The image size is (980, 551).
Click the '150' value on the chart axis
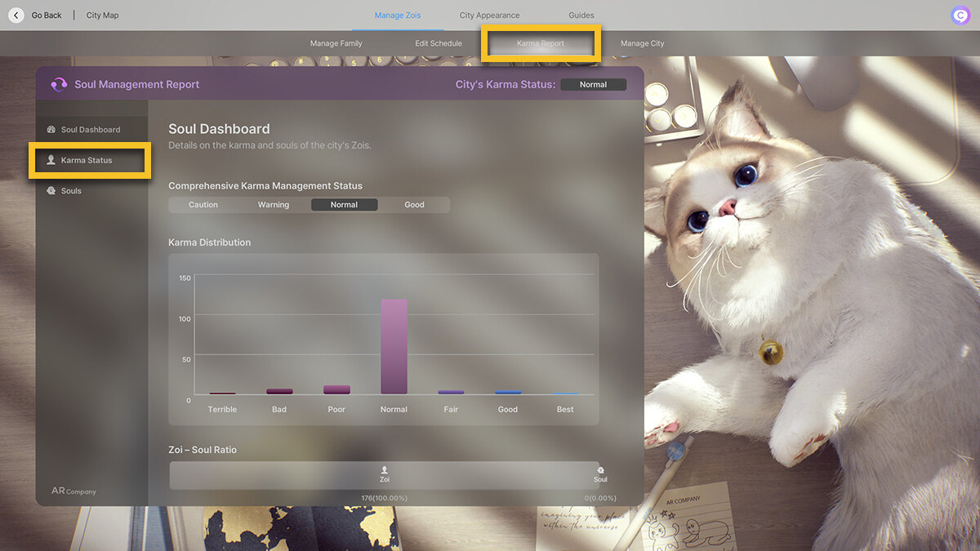coord(185,278)
